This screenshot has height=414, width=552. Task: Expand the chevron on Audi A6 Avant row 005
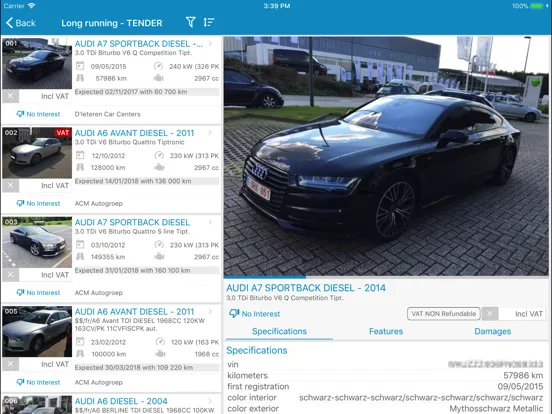point(211,312)
